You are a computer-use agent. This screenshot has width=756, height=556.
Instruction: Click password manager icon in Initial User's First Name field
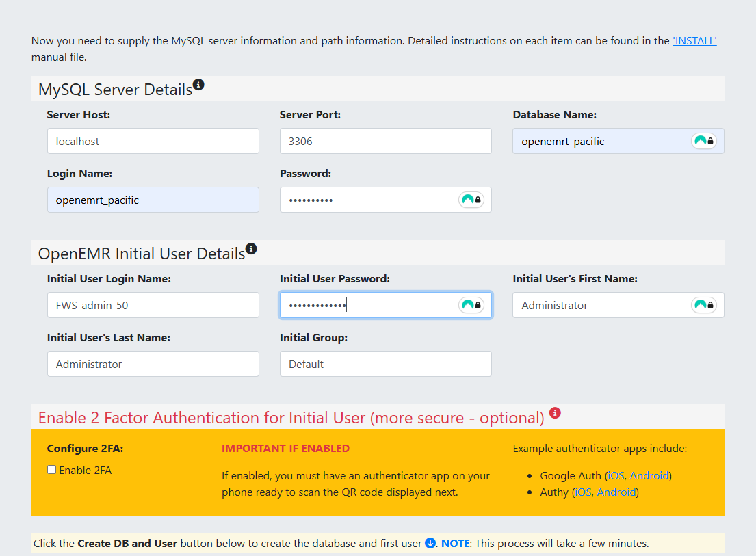[x=704, y=305]
